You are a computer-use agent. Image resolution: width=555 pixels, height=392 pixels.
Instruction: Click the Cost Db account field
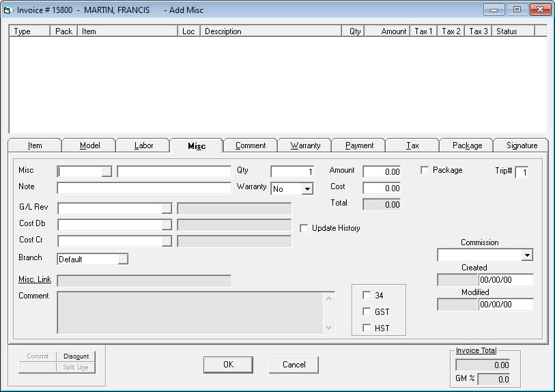point(110,225)
